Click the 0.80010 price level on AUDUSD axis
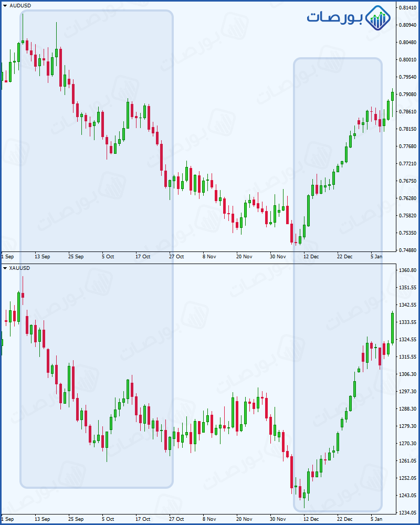Screen dimensions: 420x525 [x=407, y=60]
